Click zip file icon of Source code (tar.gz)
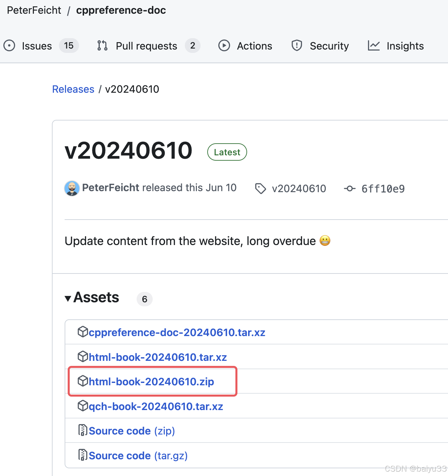 pos(83,455)
